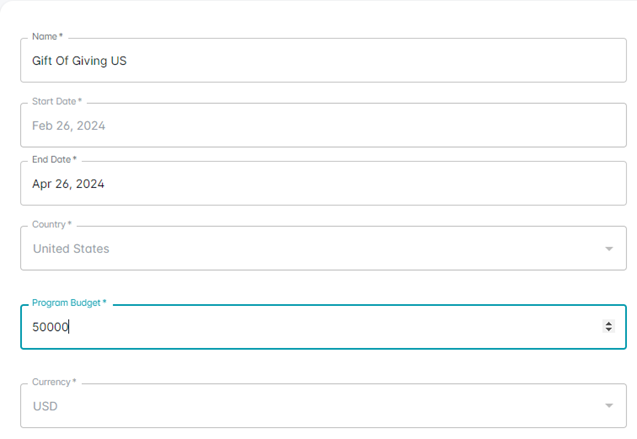The image size is (637, 439).
Task: Expand the Country dropdown arrow
Action: pos(609,249)
